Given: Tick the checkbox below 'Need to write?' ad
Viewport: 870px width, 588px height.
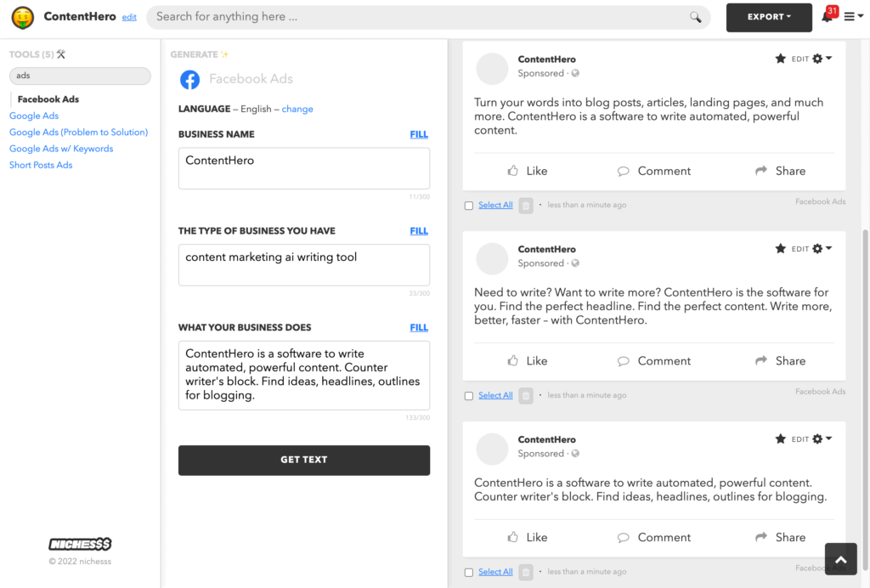Looking at the screenshot, I should point(469,396).
